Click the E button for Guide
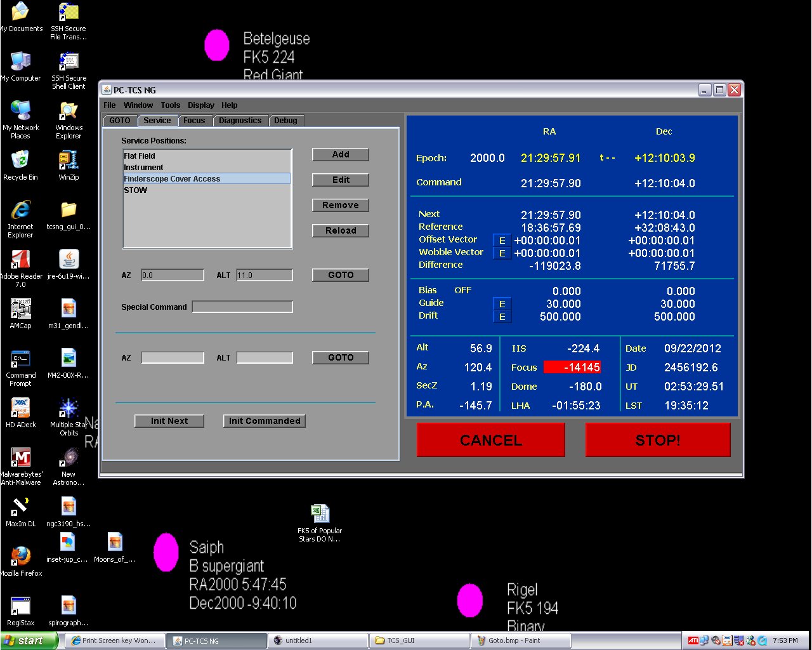Screen dimensions: 812x650 (502, 304)
